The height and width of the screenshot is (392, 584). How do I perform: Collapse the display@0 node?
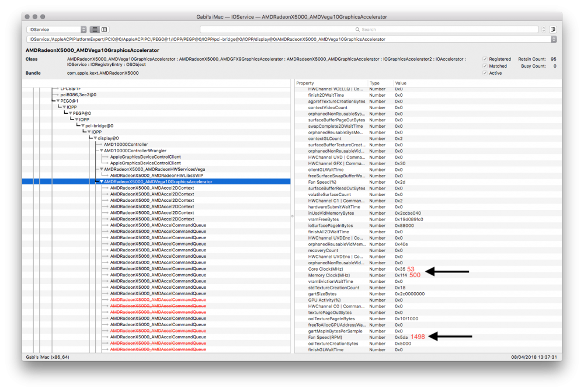[95, 138]
